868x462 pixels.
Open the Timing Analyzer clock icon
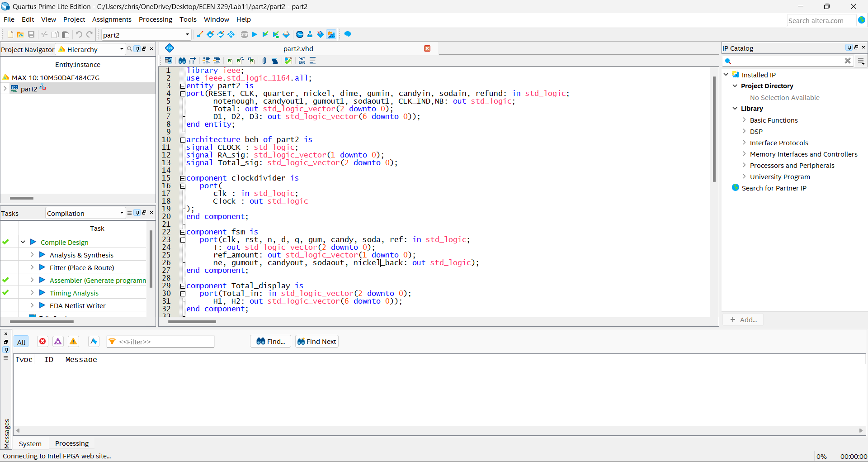(x=299, y=34)
